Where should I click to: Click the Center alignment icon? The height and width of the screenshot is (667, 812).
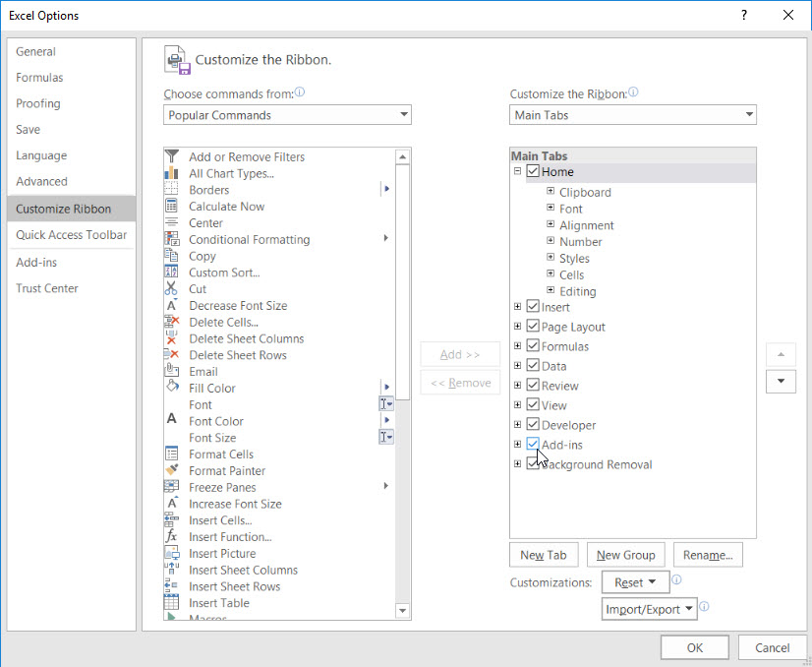point(171,222)
